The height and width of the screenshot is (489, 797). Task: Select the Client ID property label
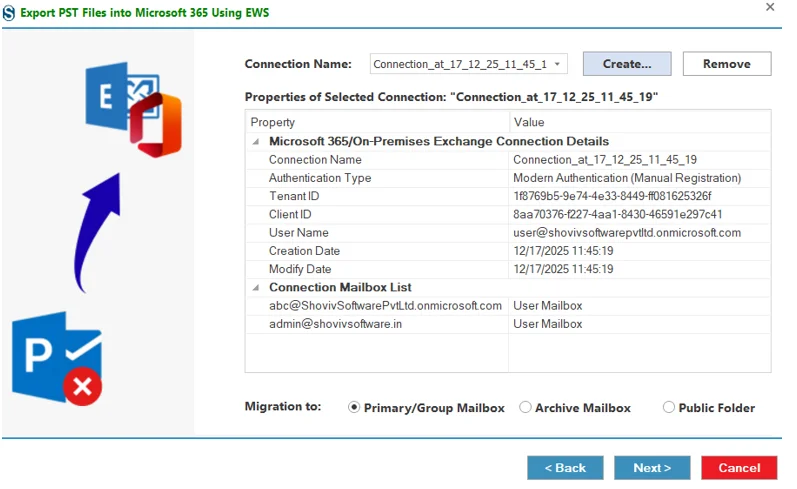(x=290, y=215)
